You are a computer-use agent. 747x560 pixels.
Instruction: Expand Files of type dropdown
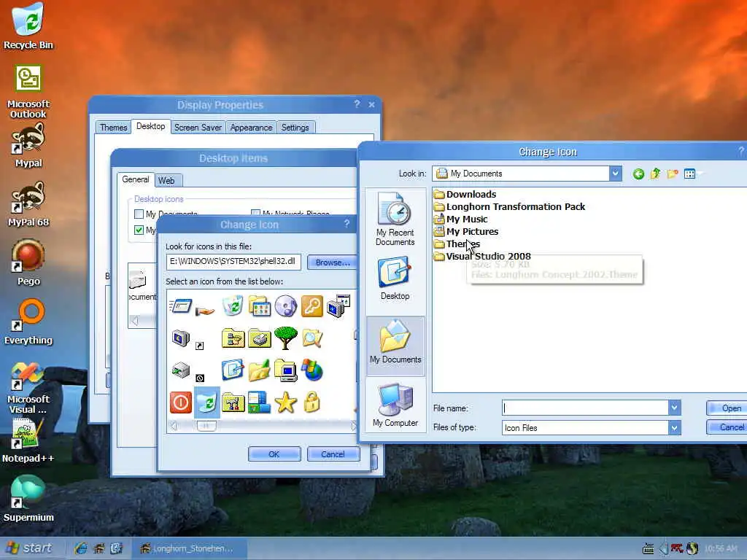674,427
